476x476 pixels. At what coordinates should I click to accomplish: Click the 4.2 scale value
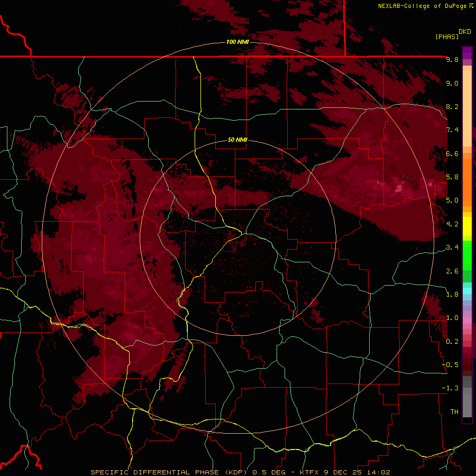click(x=452, y=224)
